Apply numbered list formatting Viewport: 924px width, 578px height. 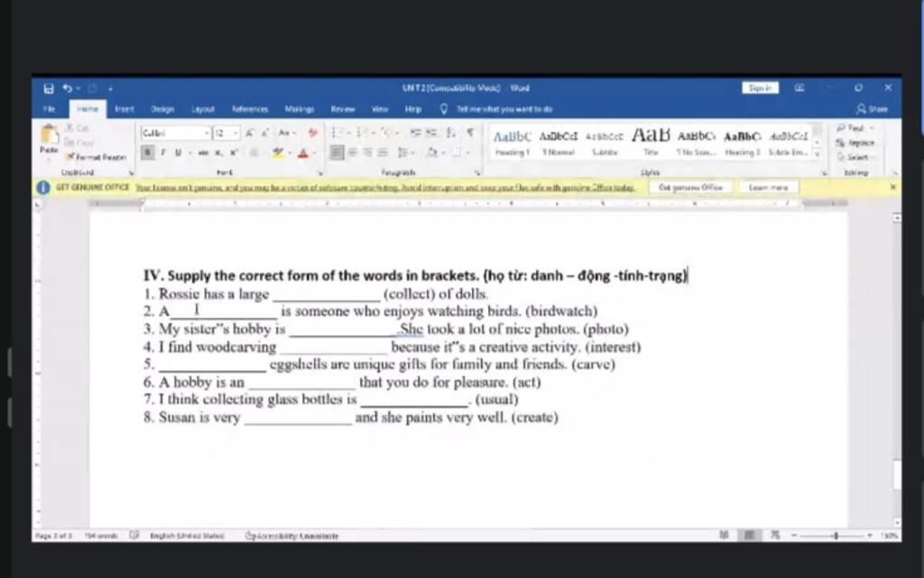point(363,133)
